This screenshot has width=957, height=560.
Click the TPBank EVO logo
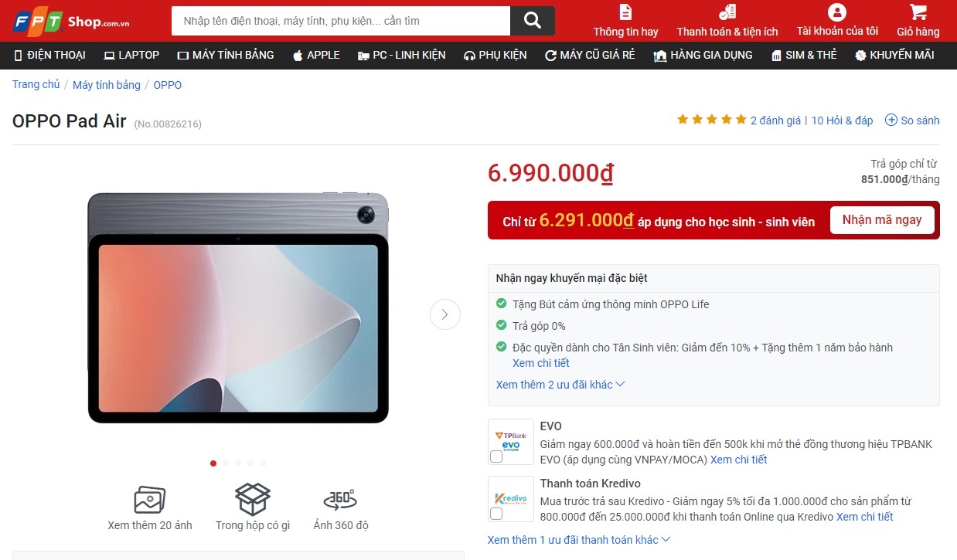[x=511, y=442]
